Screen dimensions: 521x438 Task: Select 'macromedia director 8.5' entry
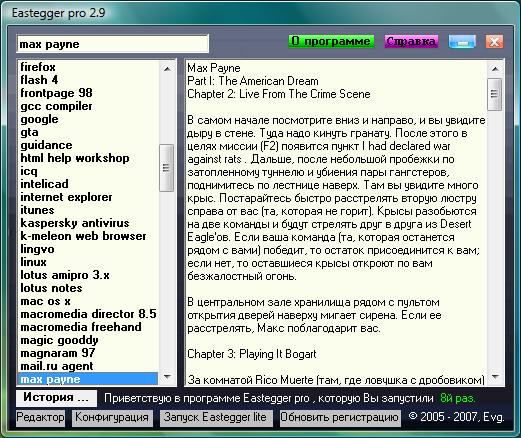pyautogui.click(x=88, y=314)
